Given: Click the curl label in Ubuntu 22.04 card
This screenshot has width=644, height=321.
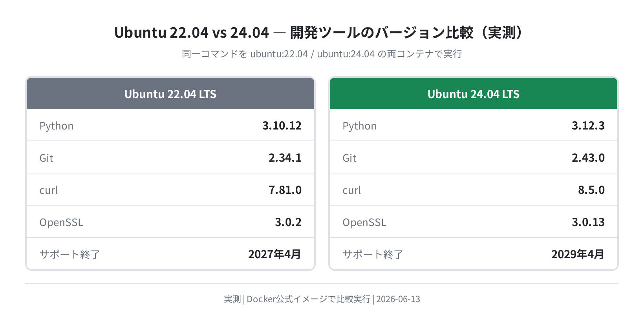Looking at the screenshot, I should coord(49,190).
